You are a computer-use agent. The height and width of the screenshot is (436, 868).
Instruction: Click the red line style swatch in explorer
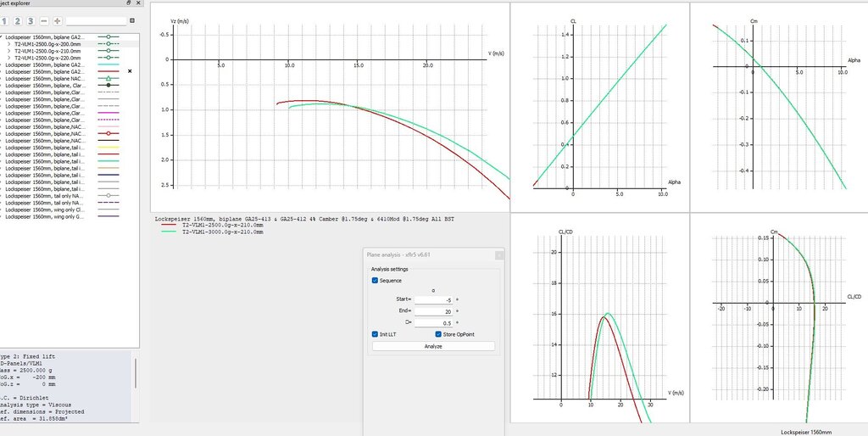108,71
